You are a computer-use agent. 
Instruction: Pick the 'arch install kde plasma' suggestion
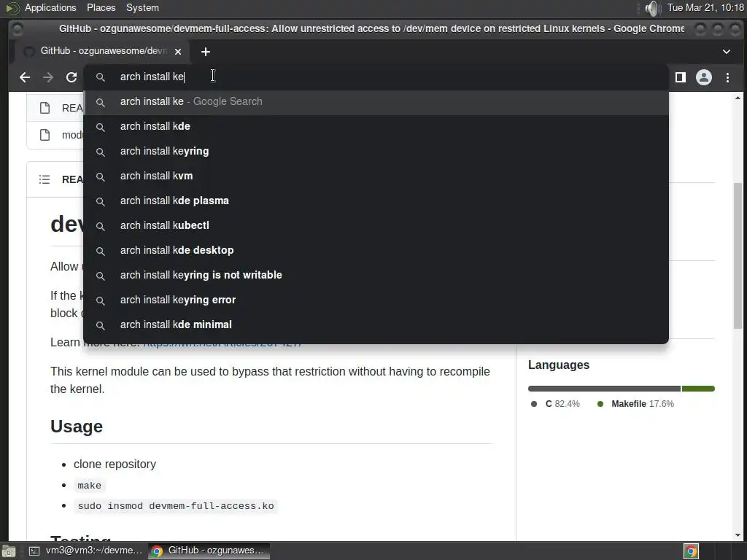376,201
